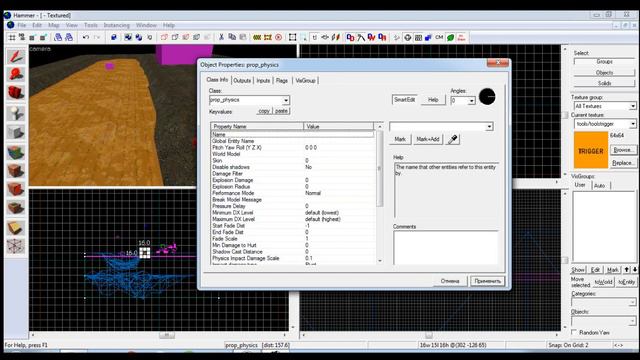The width and height of the screenshot is (640, 360).
Task: Select the Magnify tool in left toolbar
Action: tap(16, 75)
